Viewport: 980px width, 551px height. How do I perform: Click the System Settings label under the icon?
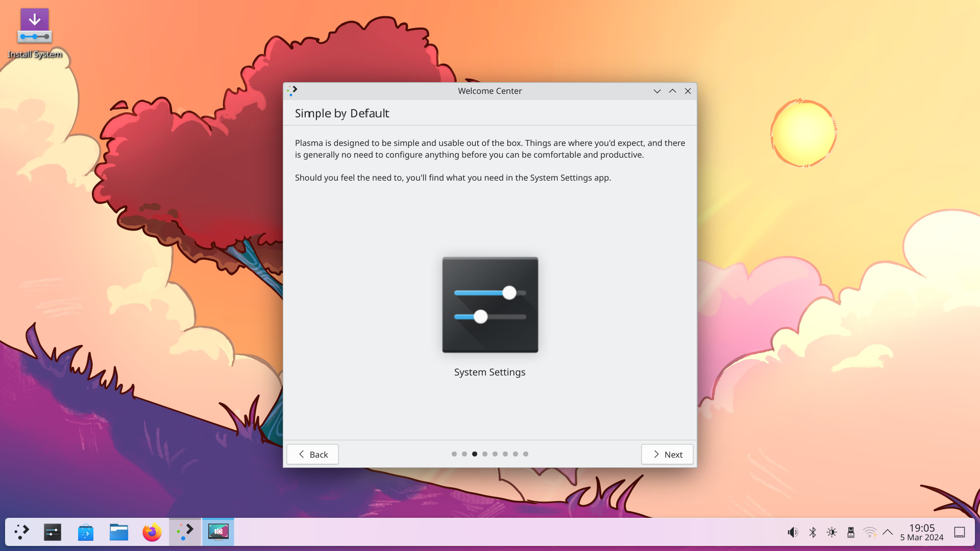click(x=490, y=372)
